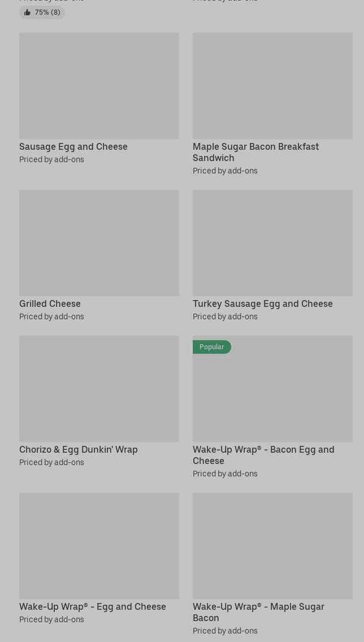Click Wake-Up Wrap Maple Sugar Bacon title
The height and width of the screenshot is (642, 364).
coord(258,613)
